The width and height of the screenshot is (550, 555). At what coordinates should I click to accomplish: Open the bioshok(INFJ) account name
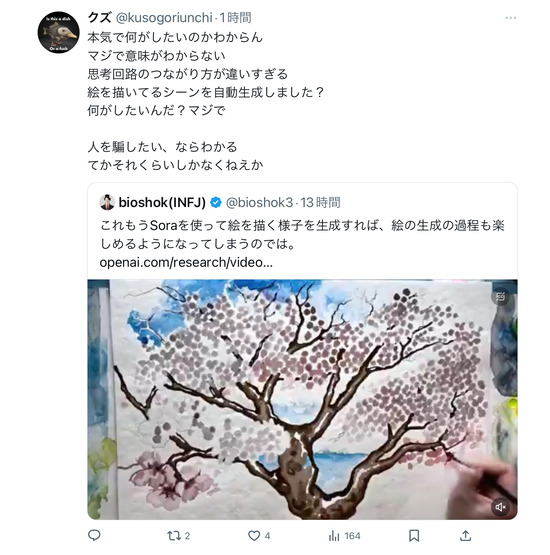click(x=162, y=202)
